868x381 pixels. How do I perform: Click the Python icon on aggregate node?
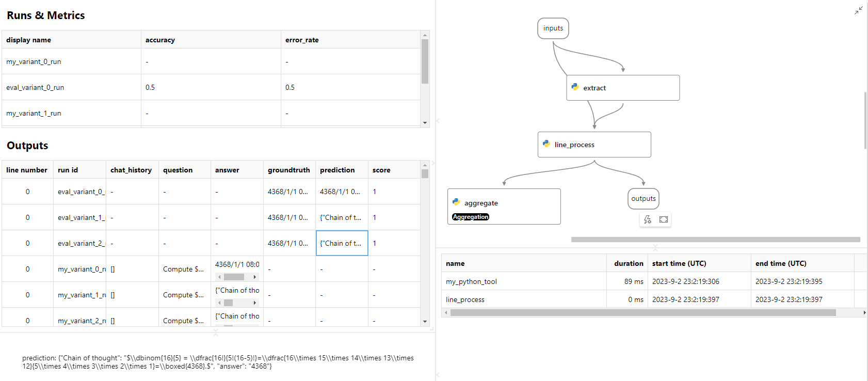456,202
